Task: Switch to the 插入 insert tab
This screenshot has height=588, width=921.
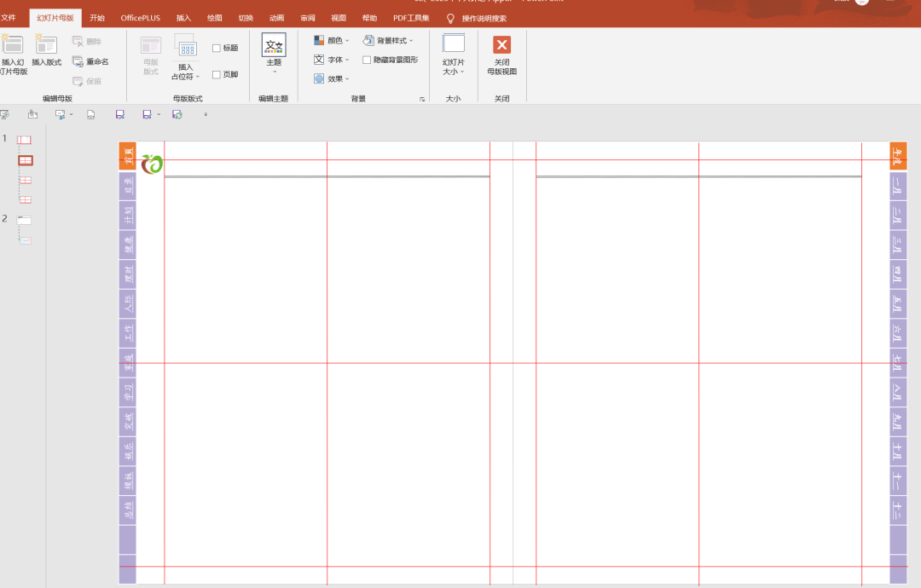Action: [184, 18]
